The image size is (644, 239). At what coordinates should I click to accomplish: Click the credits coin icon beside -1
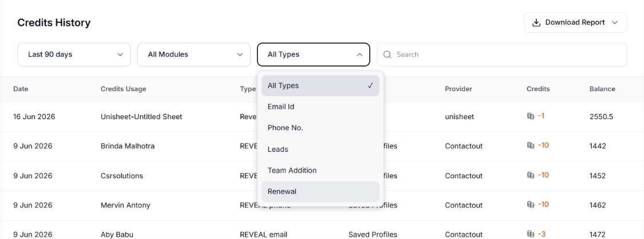[530, 116]
